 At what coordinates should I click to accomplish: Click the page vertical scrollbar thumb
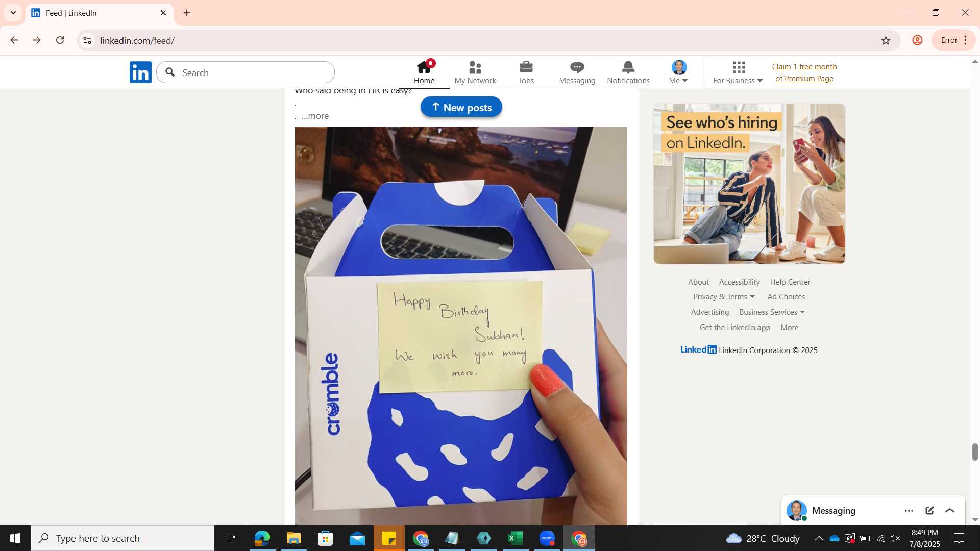[975, 452]
